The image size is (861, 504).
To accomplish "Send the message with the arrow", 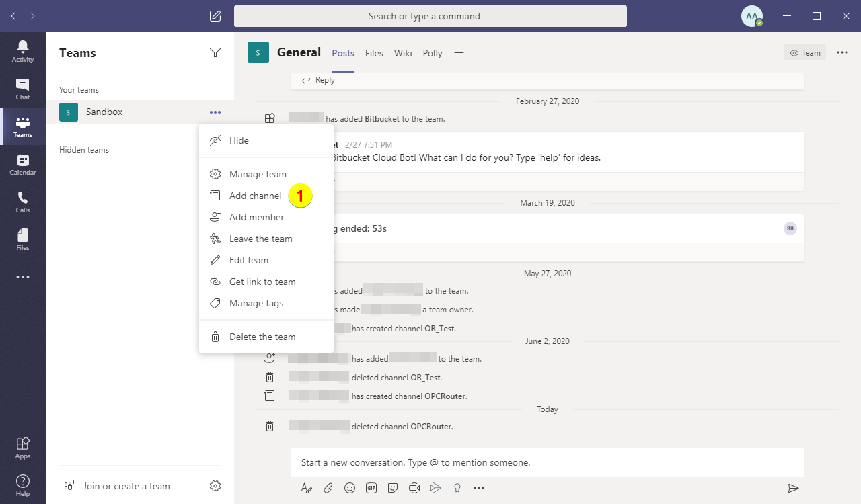I will pyautogui.click(x=793, y=488).
